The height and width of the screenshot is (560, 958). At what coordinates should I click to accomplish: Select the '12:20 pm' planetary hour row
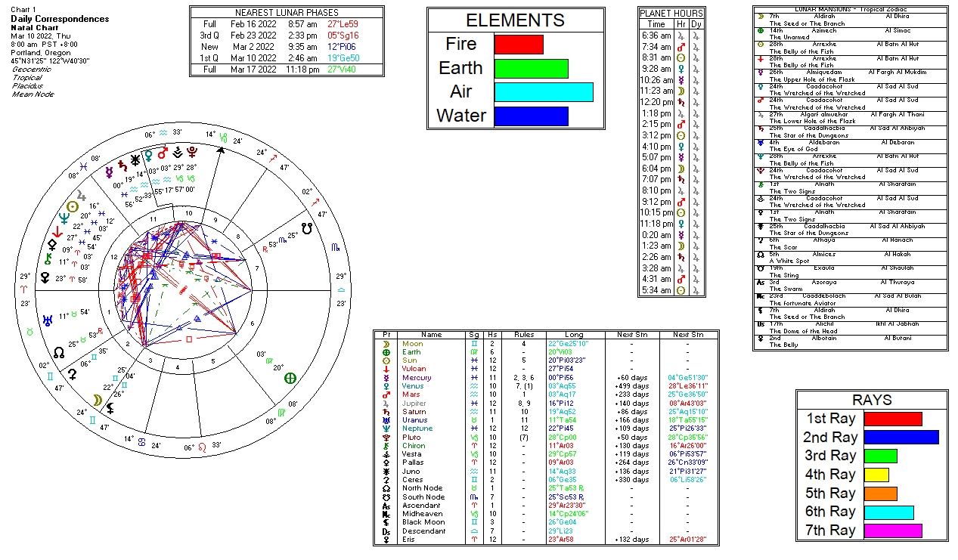pos(671,102)
